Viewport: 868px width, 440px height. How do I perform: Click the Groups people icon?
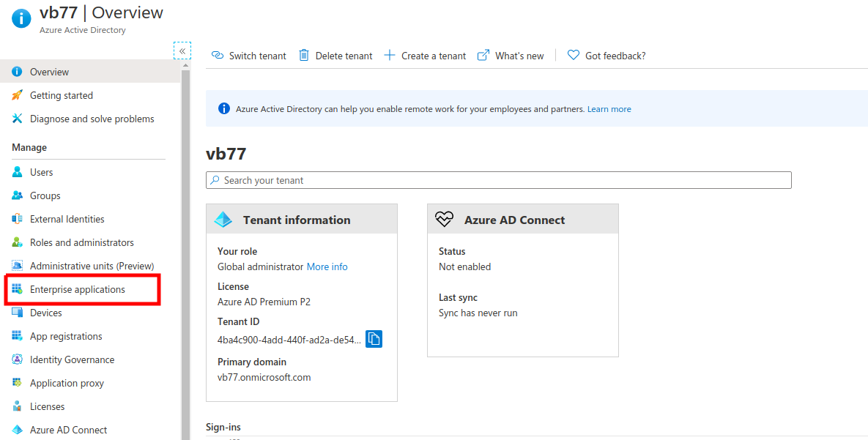(x=17, y=195)
